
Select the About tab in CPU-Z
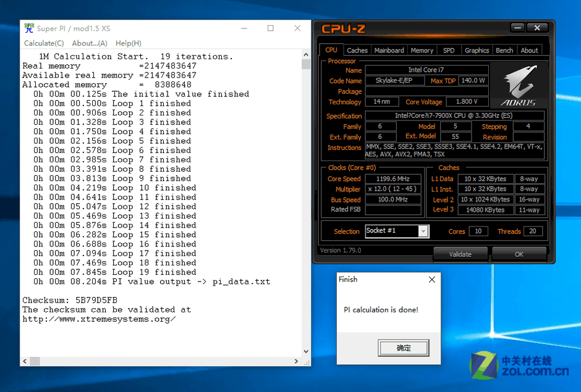coord(529,51)
